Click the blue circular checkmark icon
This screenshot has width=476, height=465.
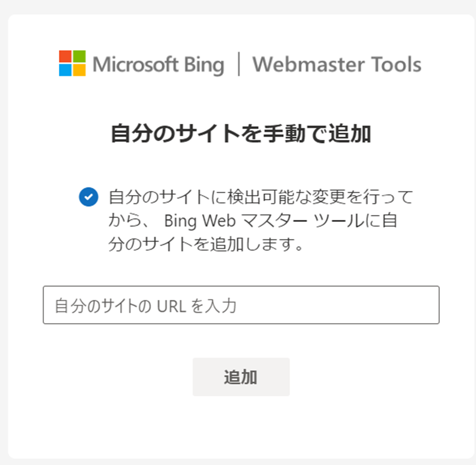[89, 197]
